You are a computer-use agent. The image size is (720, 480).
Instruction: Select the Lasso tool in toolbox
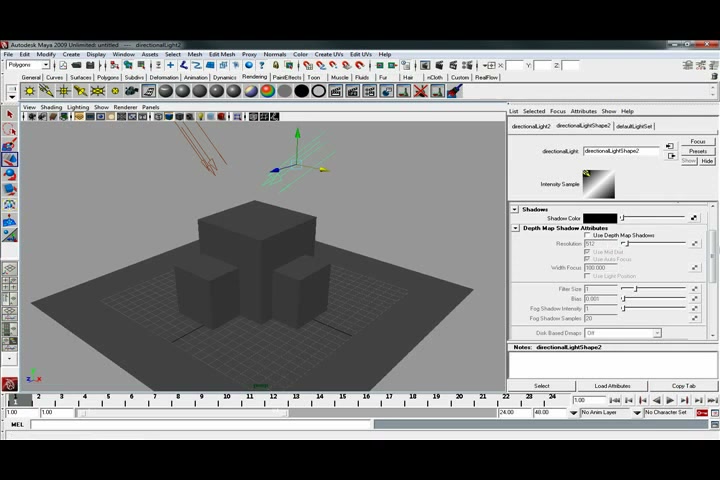(x=10, y=130)
